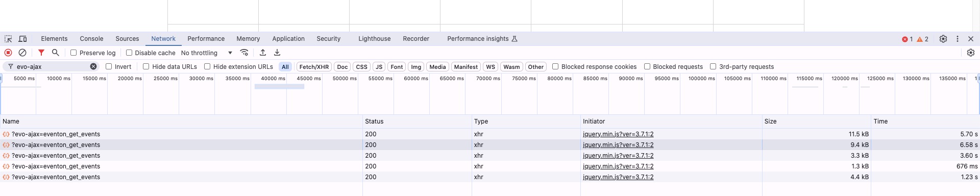980x196 pixels.
Task: Open network conditions wifi icon
Action: tap(244, 53)
